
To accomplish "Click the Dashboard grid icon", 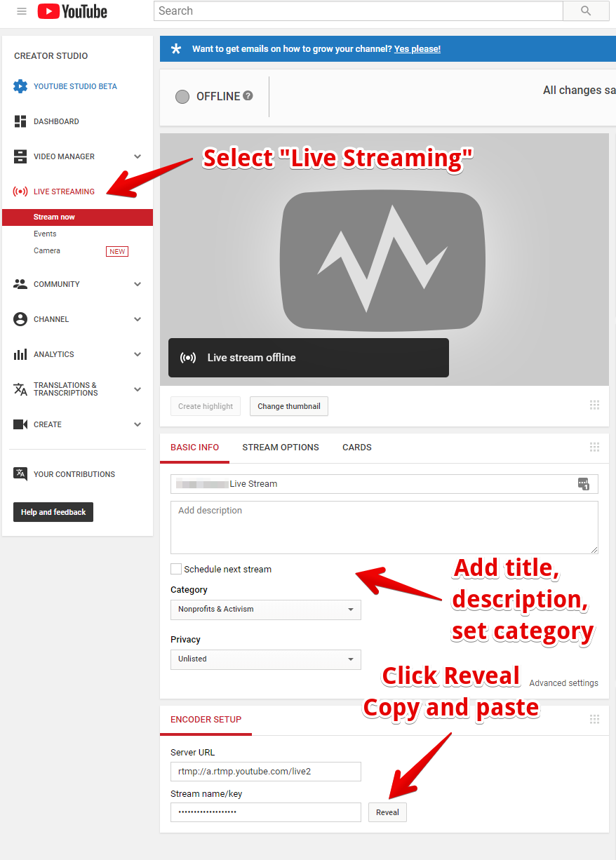I will coord(20,121).
